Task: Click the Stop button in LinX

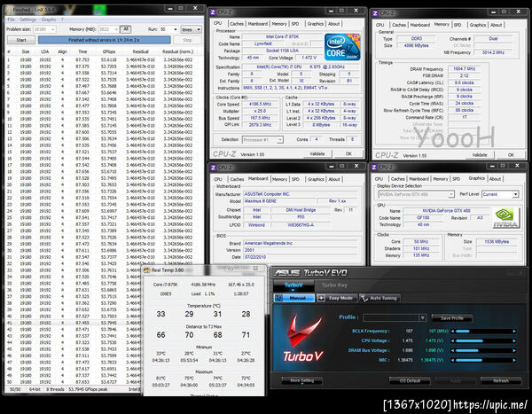Action: (x=187, y=40)
